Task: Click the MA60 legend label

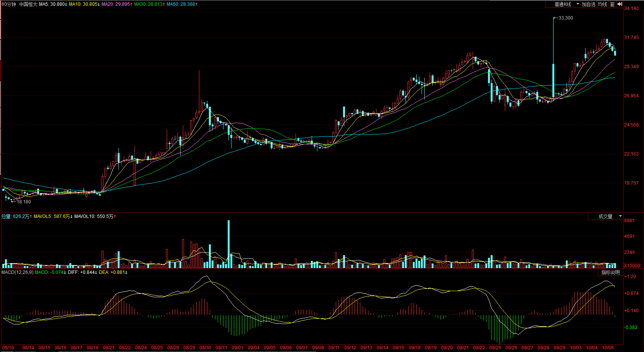Action: click(182, 4)
